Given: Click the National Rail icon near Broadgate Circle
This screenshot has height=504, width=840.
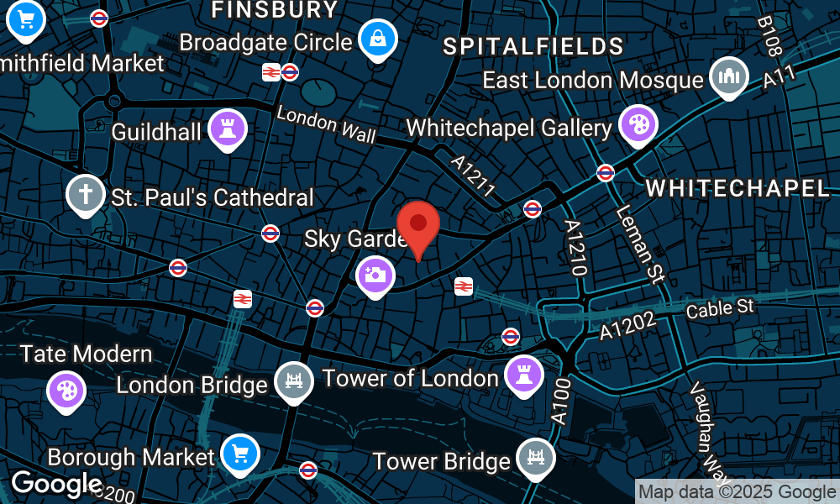Looking at the screenshot, I should coord(271,71).
